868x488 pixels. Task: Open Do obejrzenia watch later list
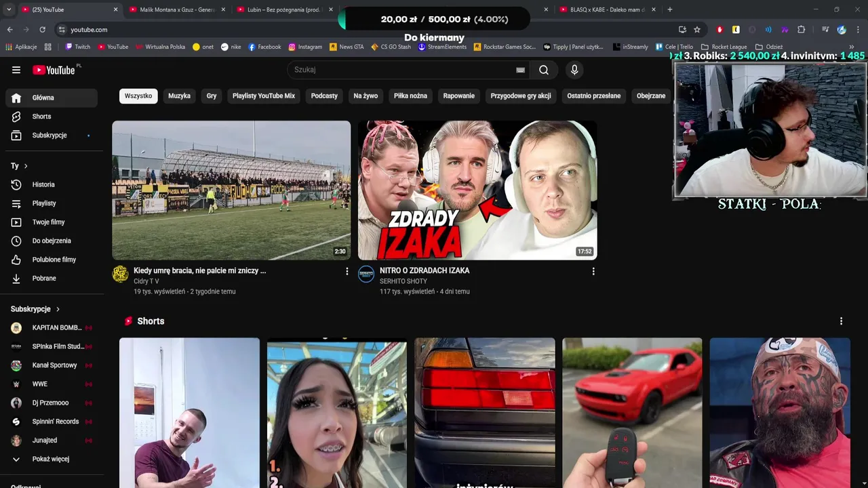[52, 241]
